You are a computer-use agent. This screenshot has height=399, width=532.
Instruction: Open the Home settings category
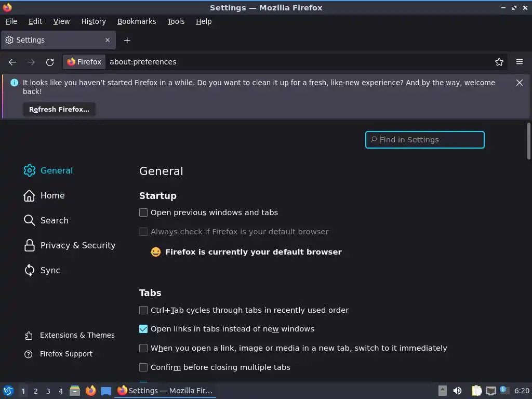(44, 195)
